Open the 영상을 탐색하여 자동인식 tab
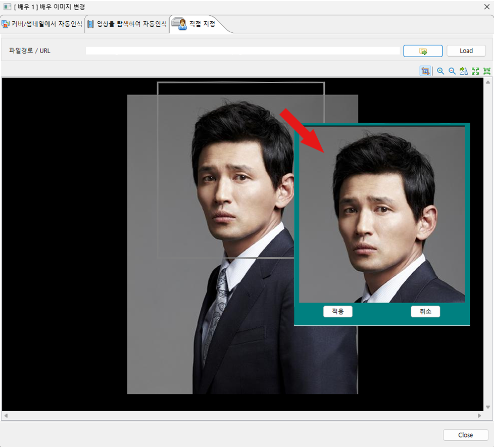The image size is (494, 448). [x=127, y=24]
